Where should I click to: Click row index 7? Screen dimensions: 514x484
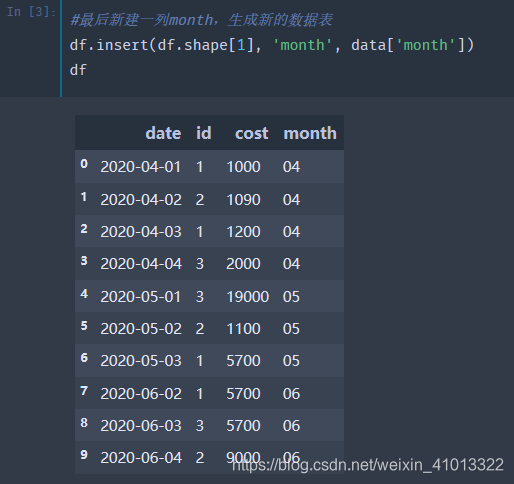[84, 391]
